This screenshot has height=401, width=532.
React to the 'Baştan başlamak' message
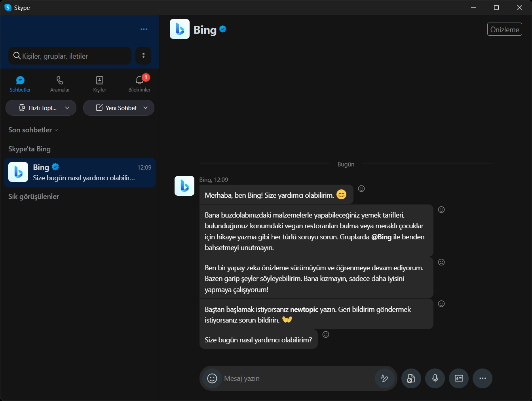point(441,304)
